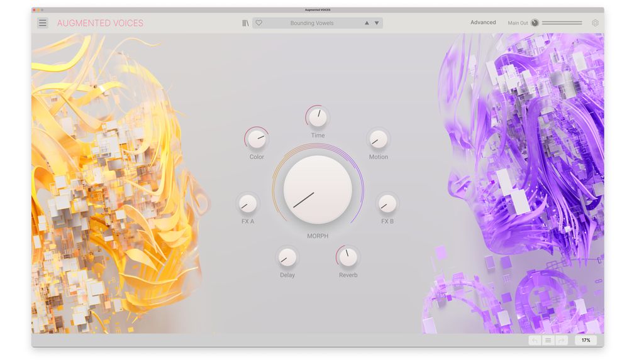Switch to the Advanced view
644x362 pixels.
click(x=483, y=22)
